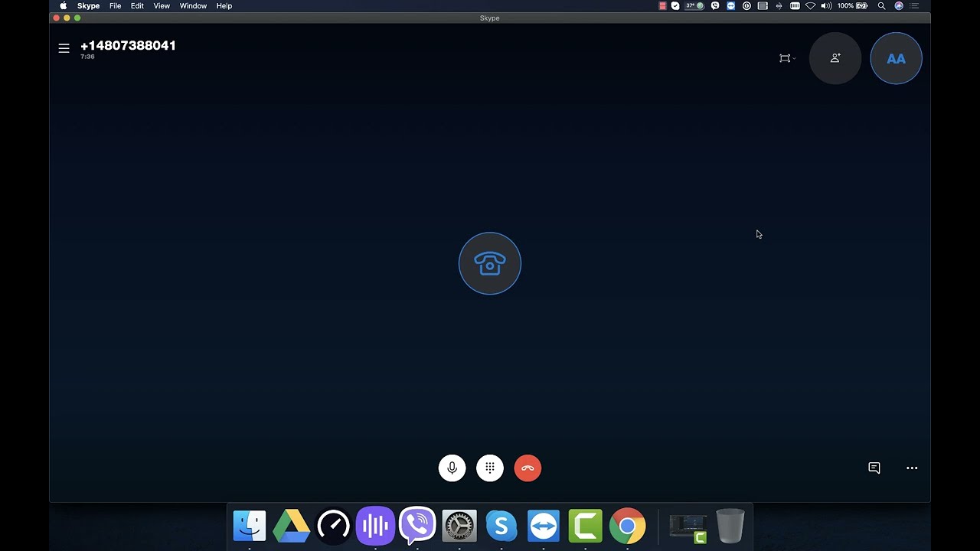Click the Spotlight search icon
The width and height of the screenshot is (980, 551).
[881, 5]
